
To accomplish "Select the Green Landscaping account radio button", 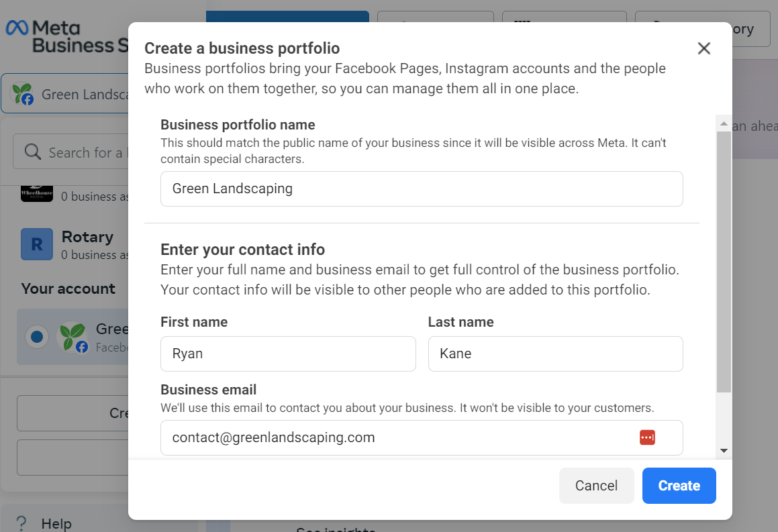I will point(37,337).
